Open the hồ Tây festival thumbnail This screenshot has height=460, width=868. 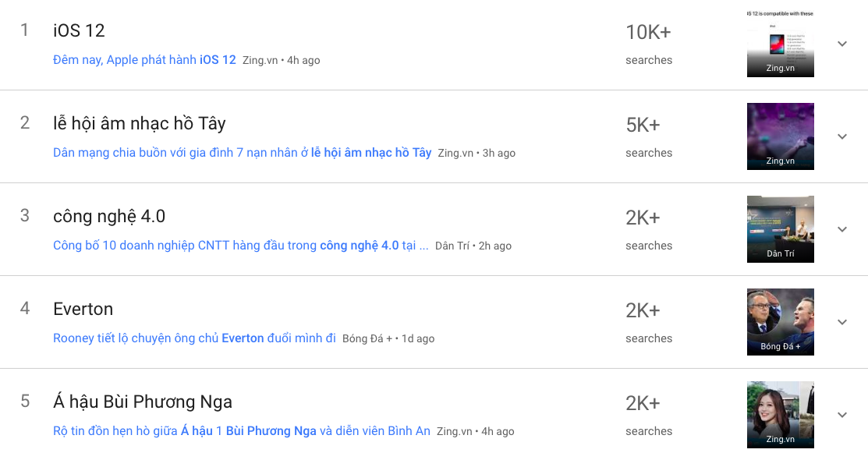(x=780, y=136)
